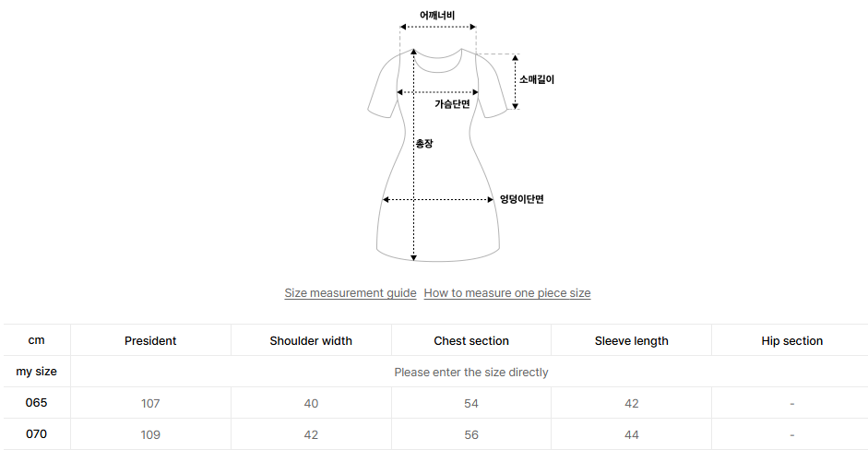
Task: Click the Please enter the size directly field
Action: [x=470, y=373]
